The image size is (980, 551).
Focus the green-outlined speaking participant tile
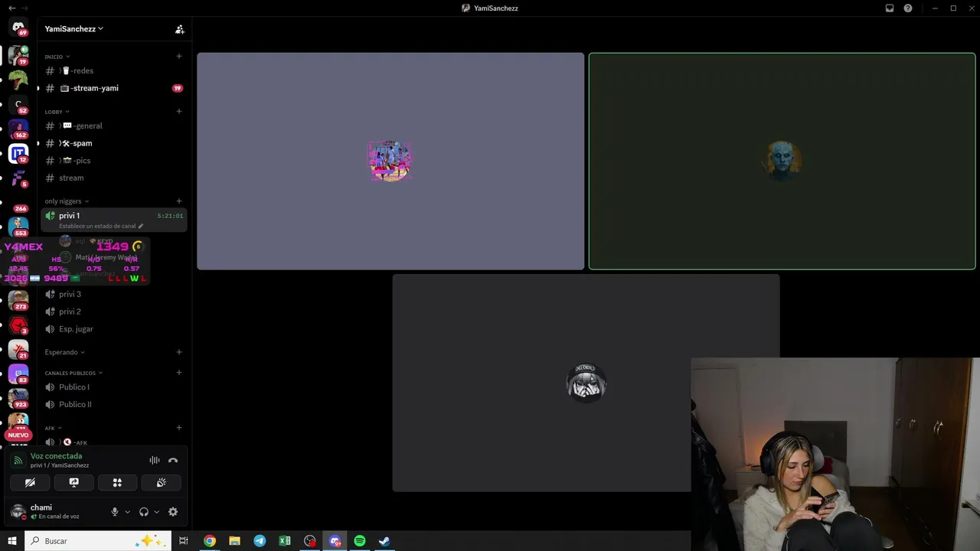coord(782,161)
